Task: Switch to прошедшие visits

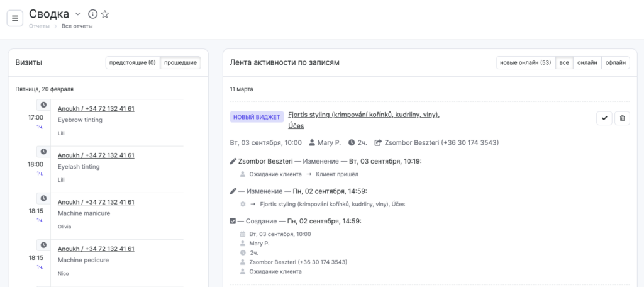Action: click(180, 62)
